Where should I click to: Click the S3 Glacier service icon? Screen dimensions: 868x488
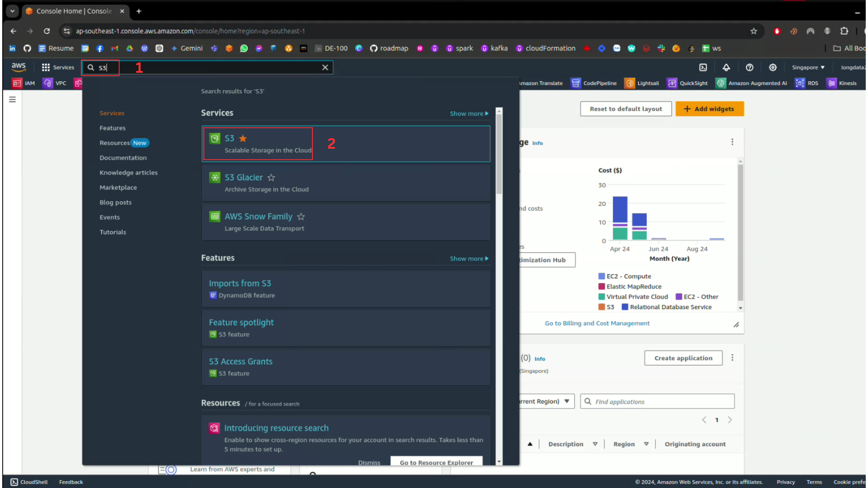(215, 178)
